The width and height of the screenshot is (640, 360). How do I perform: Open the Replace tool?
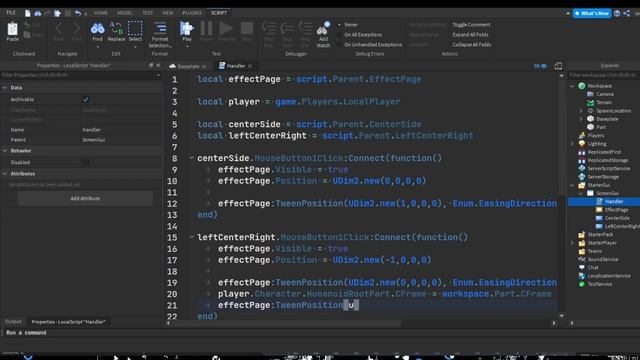[116, 29]
